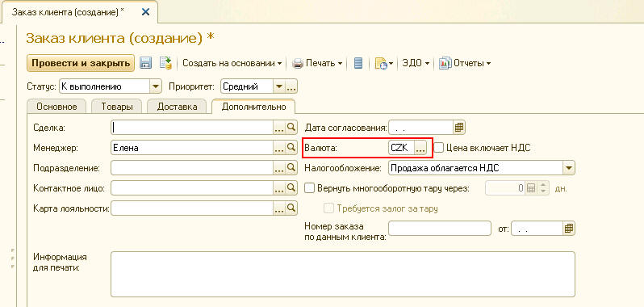The image size is (644, 307).
Task: Click the от date input field
Action: tap(537, 229)
